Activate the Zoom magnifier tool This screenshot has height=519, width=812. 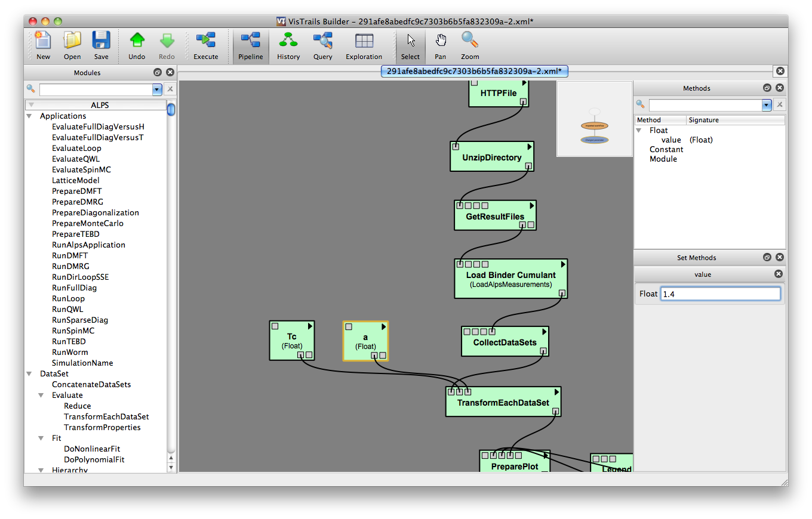point(470,42)
